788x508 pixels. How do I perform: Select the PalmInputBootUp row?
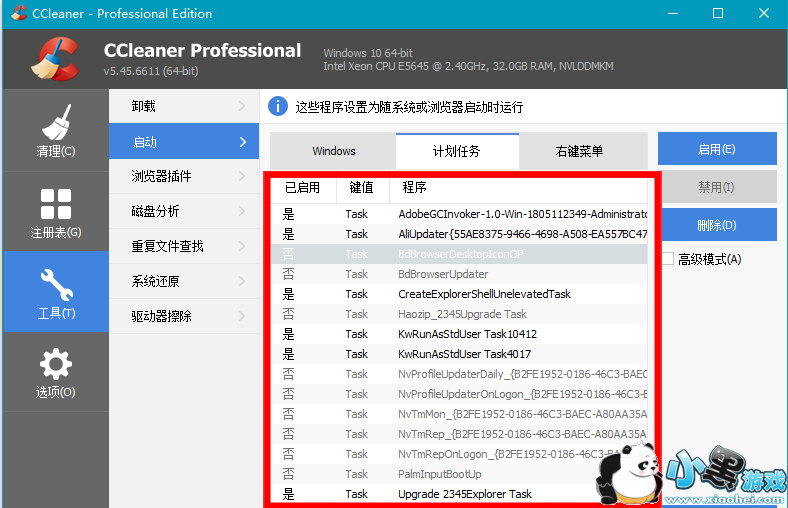[x=459, y=474]
